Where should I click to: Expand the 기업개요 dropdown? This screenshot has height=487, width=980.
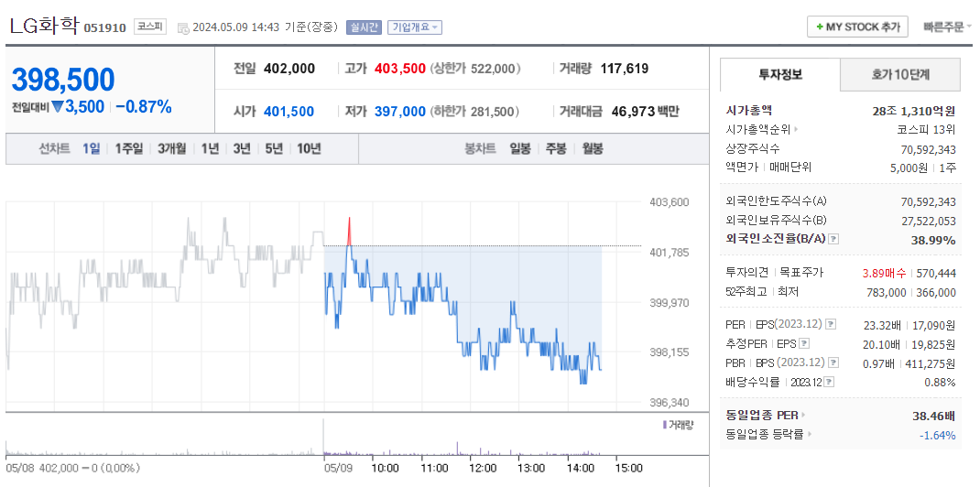[x=415, y=27]
